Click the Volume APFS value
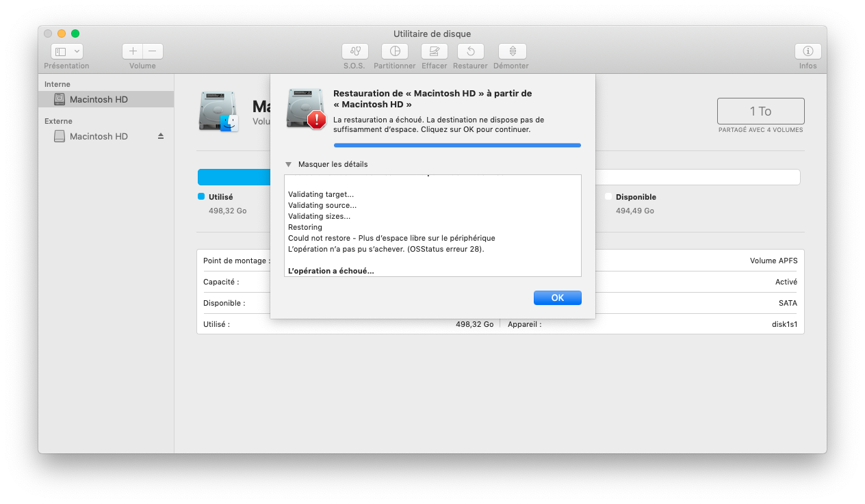This screenshot has height=504, width=865. [773, 261]
